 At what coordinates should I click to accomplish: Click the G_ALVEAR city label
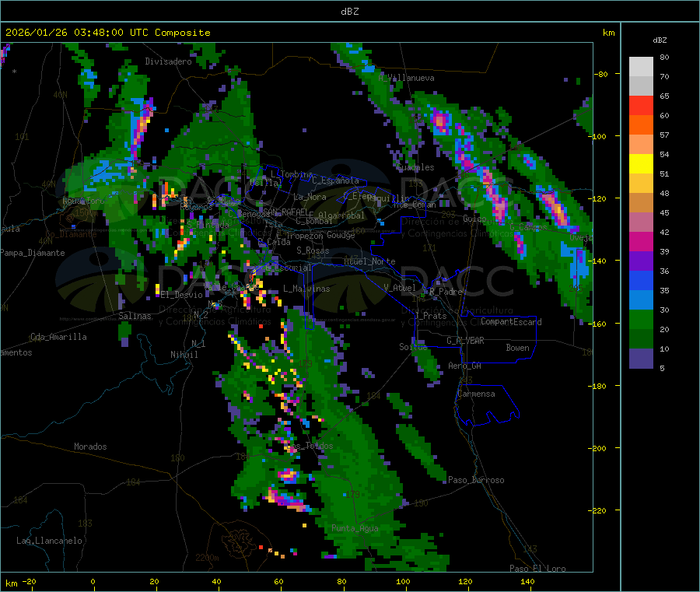pyautogui.click(x=465, y=341)
